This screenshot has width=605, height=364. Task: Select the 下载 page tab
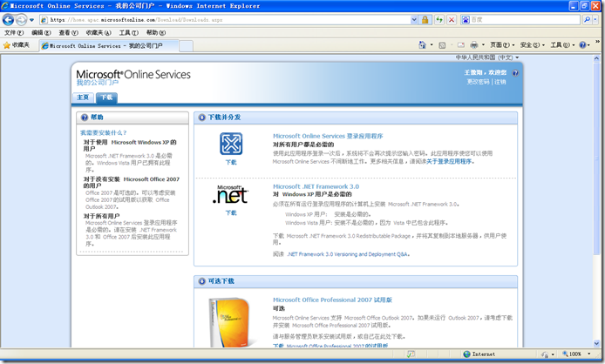(106, 98)
